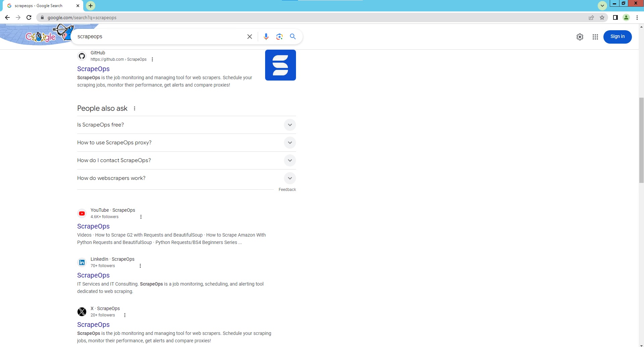This screenshot has height=347, width=644.
Task: Click the Feedback link
Action: click(x=287, y=189)
